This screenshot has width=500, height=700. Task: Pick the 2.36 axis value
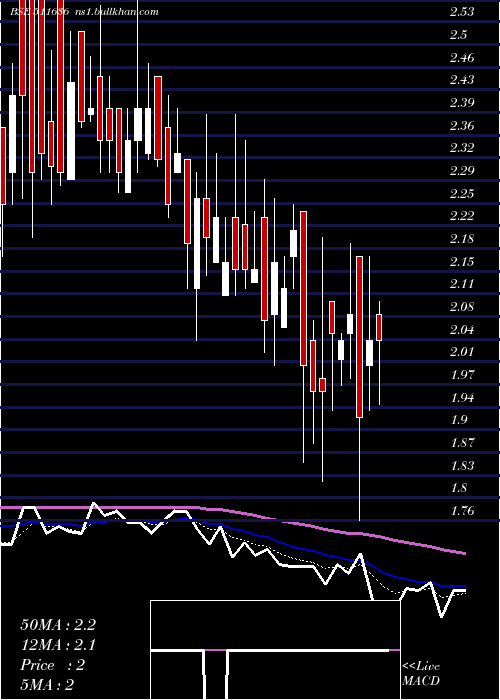click(x=462, y=125)
